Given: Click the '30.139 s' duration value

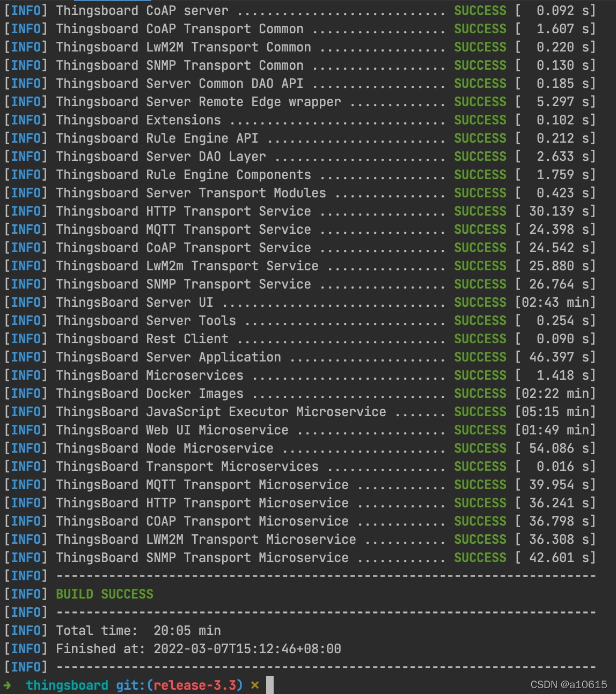Looking at the screenshot, I should [559, 211].
